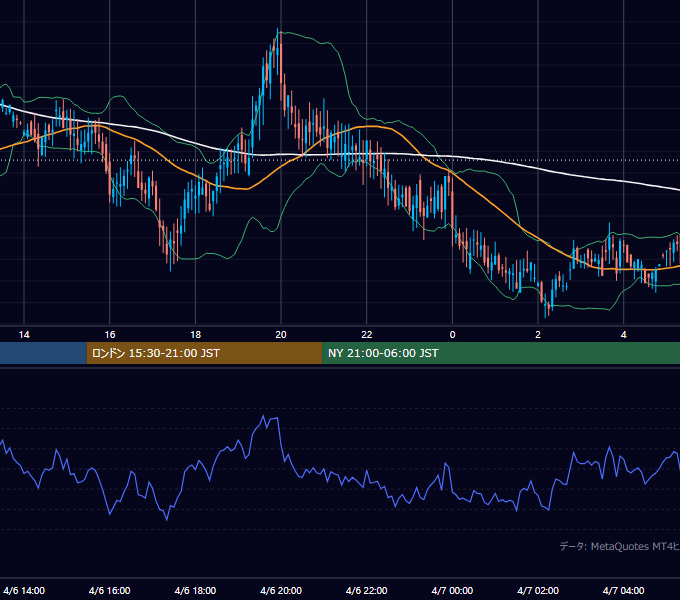
Task: Click the hour label 18 on the axis
Action: pos(196,335)
